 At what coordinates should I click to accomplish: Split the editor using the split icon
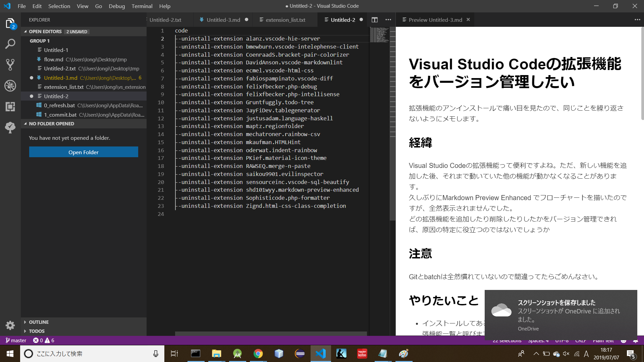(x=375, y=20)
